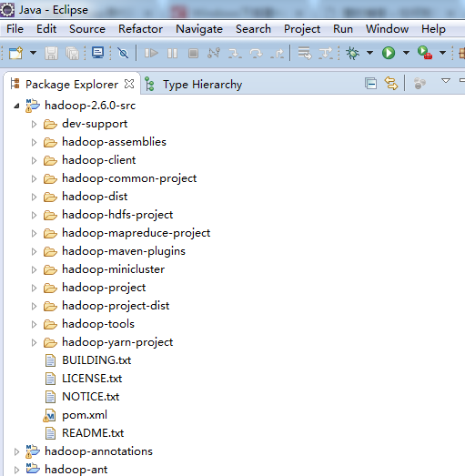Click the Open Console monitor icon
The height and width of the screenshot is (476, 465).
98,53
